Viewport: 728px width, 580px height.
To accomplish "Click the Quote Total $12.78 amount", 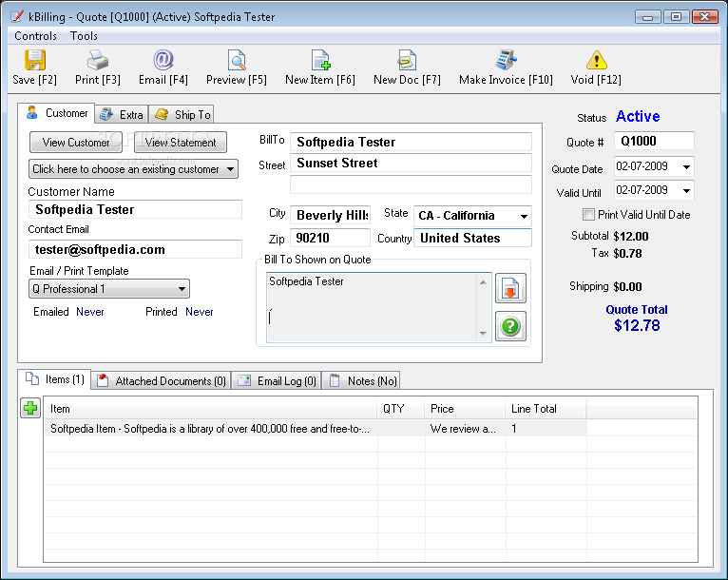I will click(637, 325).
